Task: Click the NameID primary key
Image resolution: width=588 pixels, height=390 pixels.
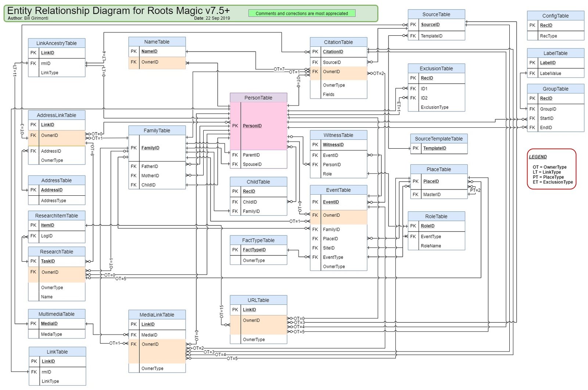Action: (149, 52)
